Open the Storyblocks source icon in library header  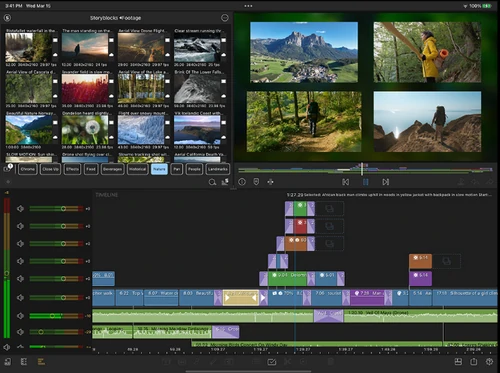7,18
